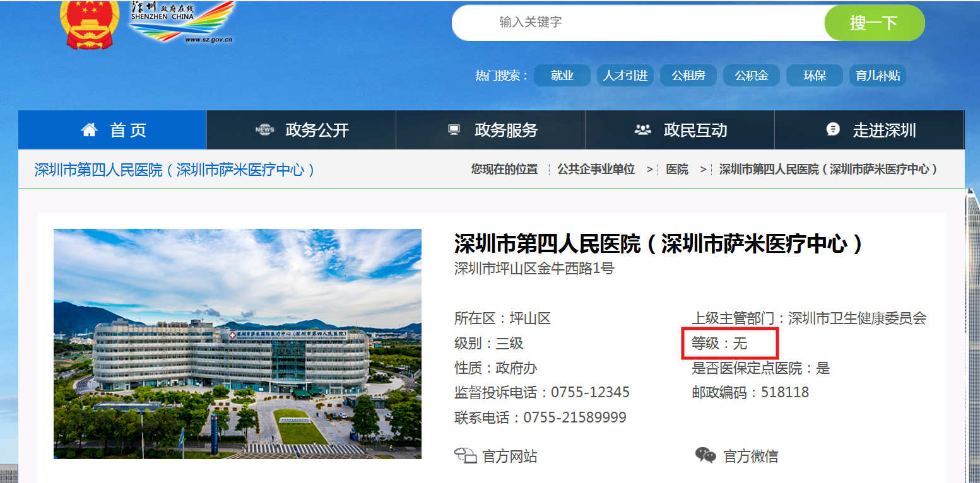Click the national emblem logo
Image resolution: width=980 pixels, height=483 pixels.
click(88, 24)
